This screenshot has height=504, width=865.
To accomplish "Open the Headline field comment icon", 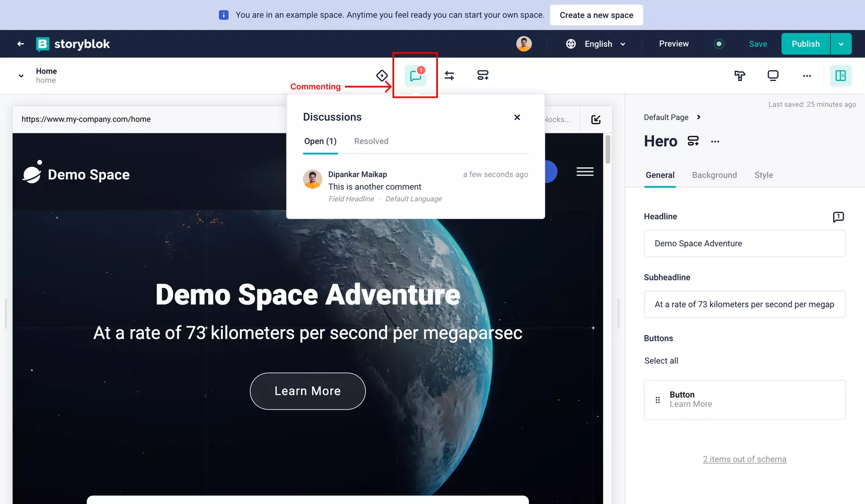I will (838, 217).
